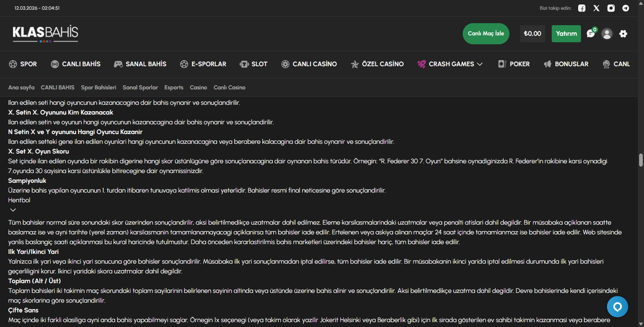Expand the CRASH GAMES dropdown menu
Image resolution: width=644 pixels, height=327 pixels.
coord(450,64)
